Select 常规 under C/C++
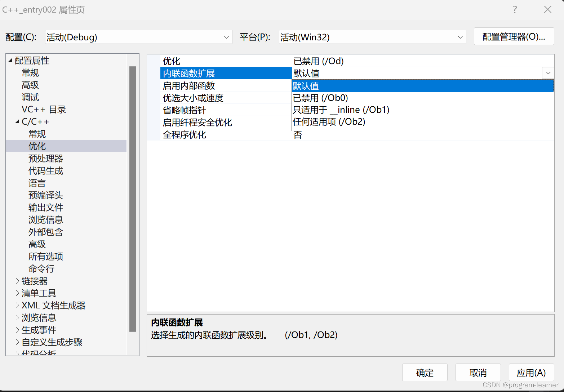The width and height of the screenshot is (564, 392). coord(37,134)
